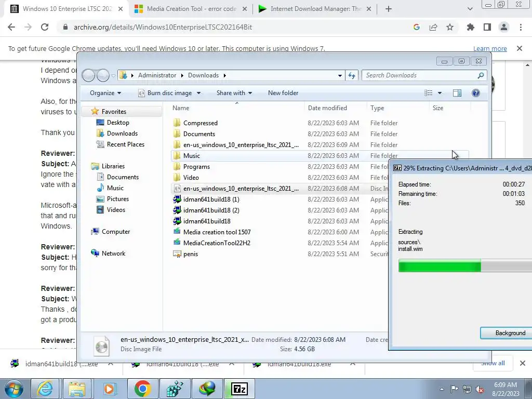Follow the Learn more link

coord(490,48)
